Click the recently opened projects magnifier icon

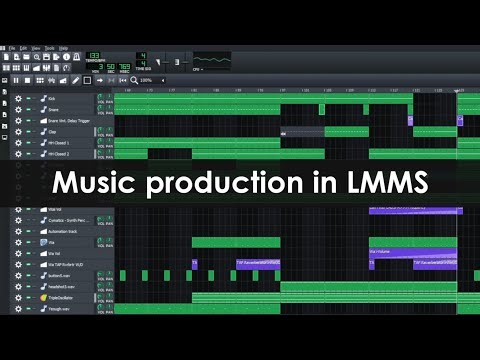click(36, 57)
